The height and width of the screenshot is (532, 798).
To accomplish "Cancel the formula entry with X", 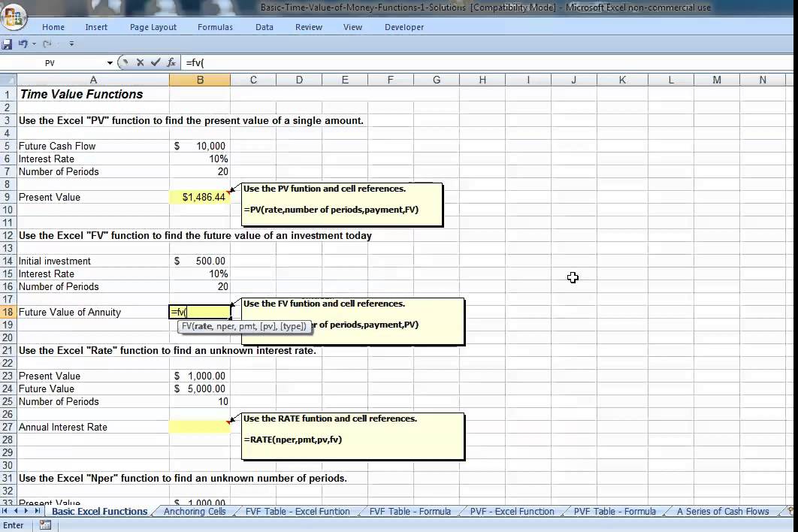I will tap(140, 62).
